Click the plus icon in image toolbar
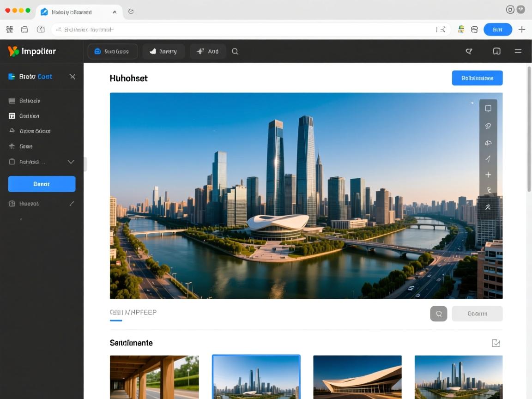 click(488, 175)
